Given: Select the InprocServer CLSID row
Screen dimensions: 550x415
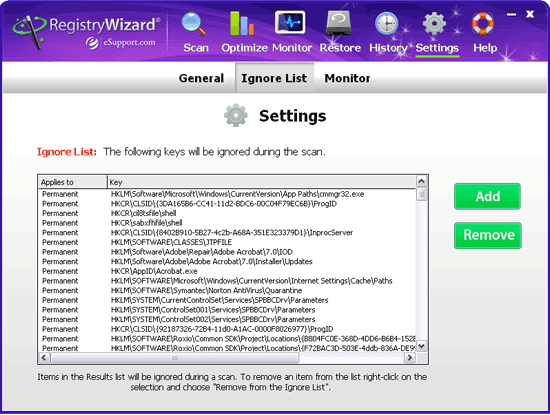Looking at the screenshot, I should pos(227,233).
